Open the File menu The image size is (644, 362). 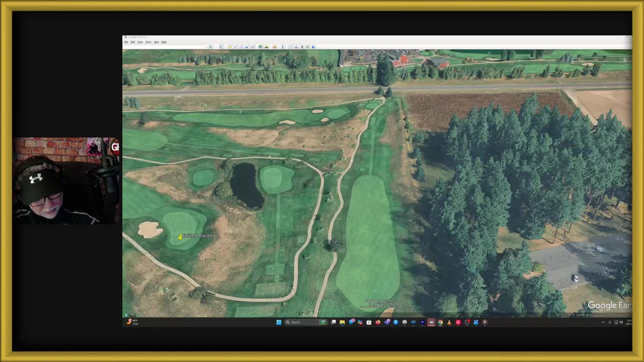click(126, 42)
